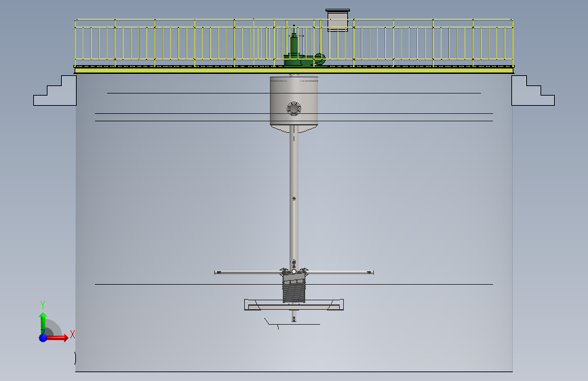Pick the round porthole flange on the cylinder
This screenshot has width=588, height=381.
coord(294,108)
